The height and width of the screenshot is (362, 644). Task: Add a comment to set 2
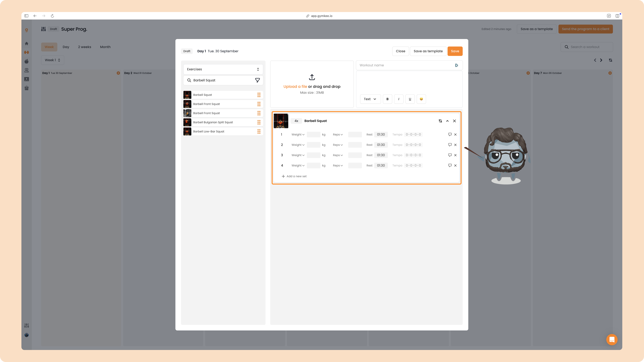(450, 145)
